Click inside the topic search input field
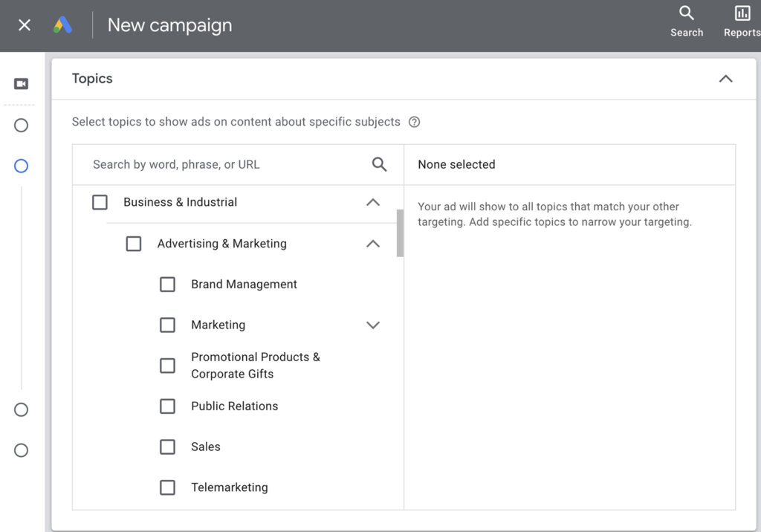Screen dimensions: 761x532 tap(208, 164)
